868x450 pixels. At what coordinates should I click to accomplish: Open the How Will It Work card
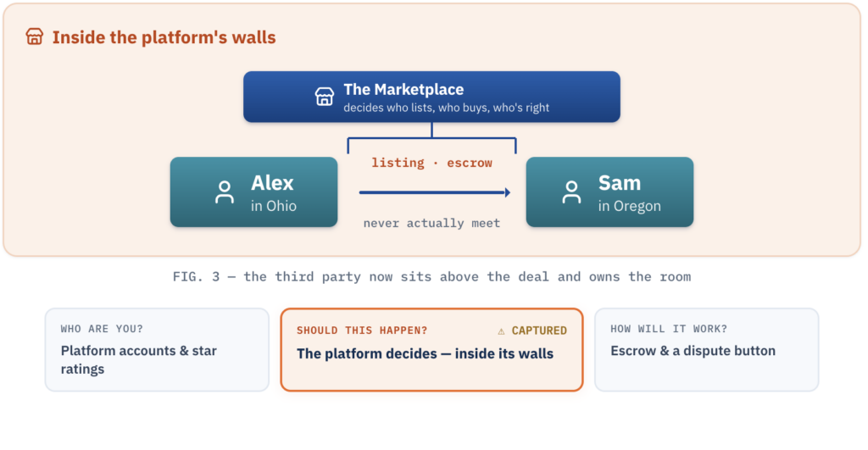pos(706,350)
